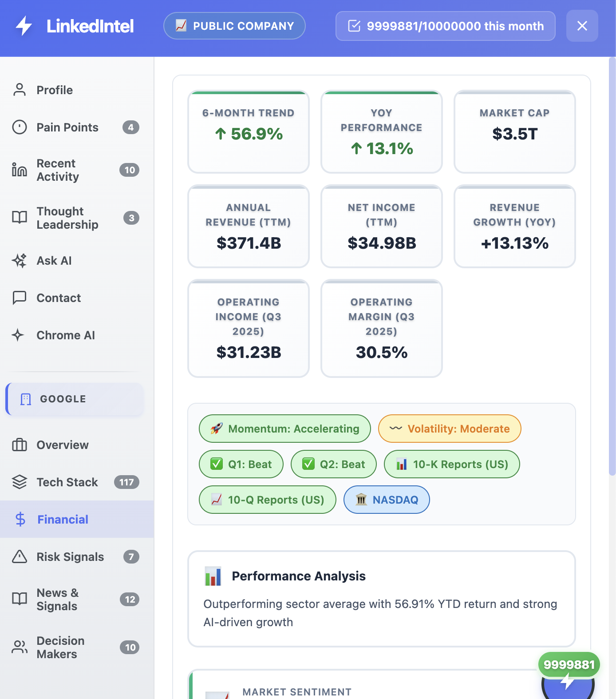Go to Recent Activity
The width and height of the screenshot is (616, 699).
tap(77, 170)
